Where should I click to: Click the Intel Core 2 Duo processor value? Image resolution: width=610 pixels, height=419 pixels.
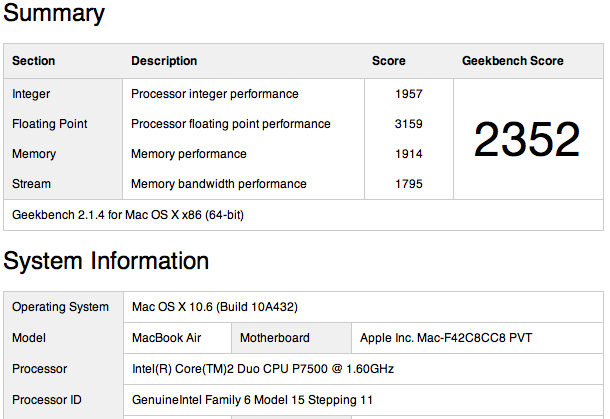click(x=262, y=369)
